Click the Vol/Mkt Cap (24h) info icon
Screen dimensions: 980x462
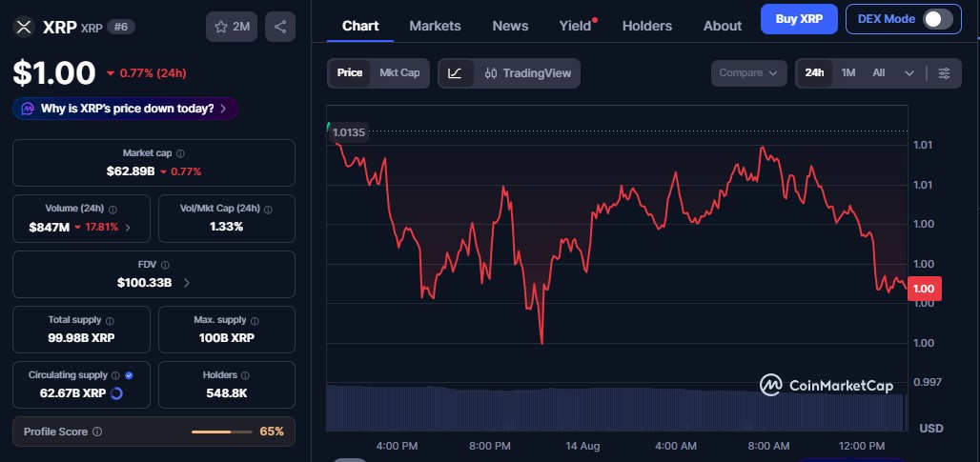pos(268,210)
